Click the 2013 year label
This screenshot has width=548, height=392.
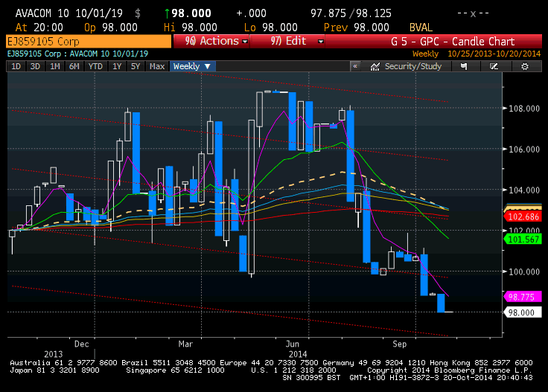(x=54, y=354)
